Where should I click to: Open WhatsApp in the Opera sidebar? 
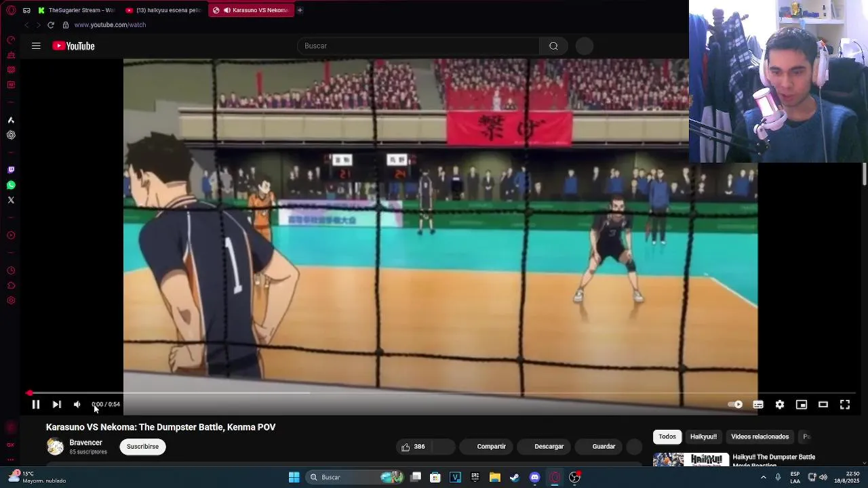[x=11, y=185]
